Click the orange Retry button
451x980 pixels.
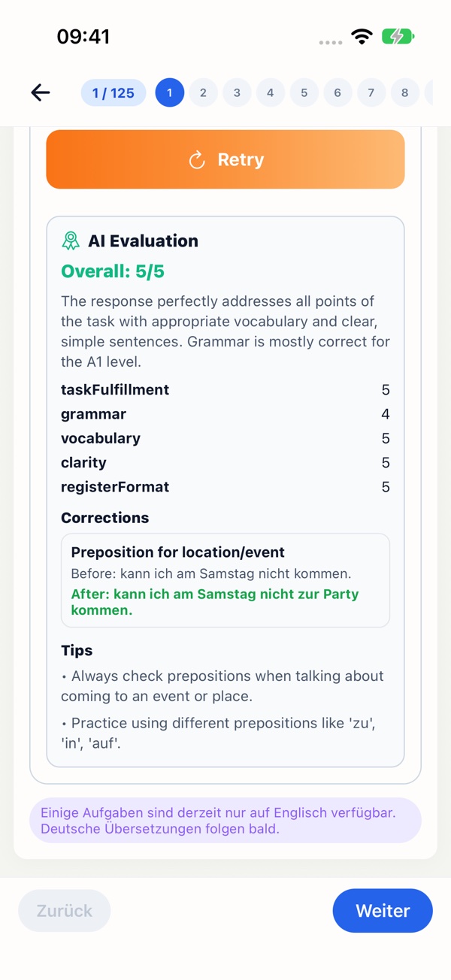point(225,159)
